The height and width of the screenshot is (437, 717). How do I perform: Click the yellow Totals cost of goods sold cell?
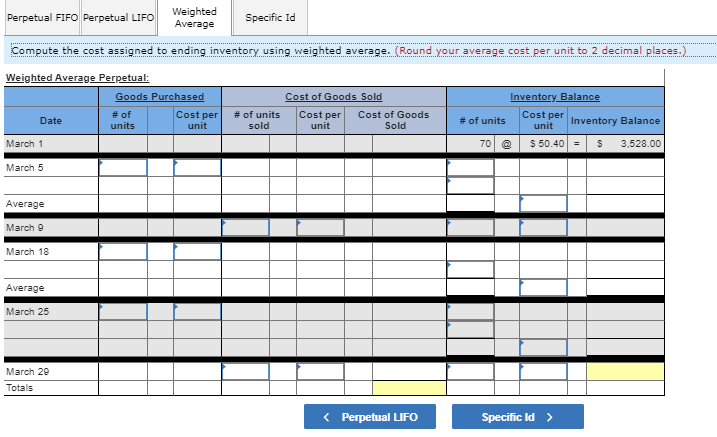point(409,388)
